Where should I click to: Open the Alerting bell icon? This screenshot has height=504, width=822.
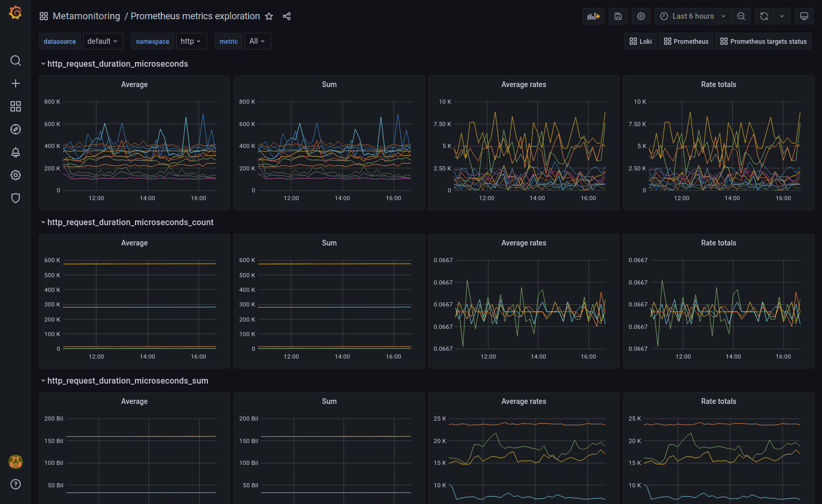click(16, 152)
